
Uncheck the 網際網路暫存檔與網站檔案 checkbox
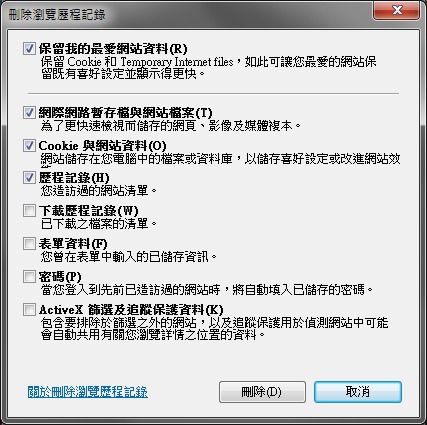[x=29, y=113]
